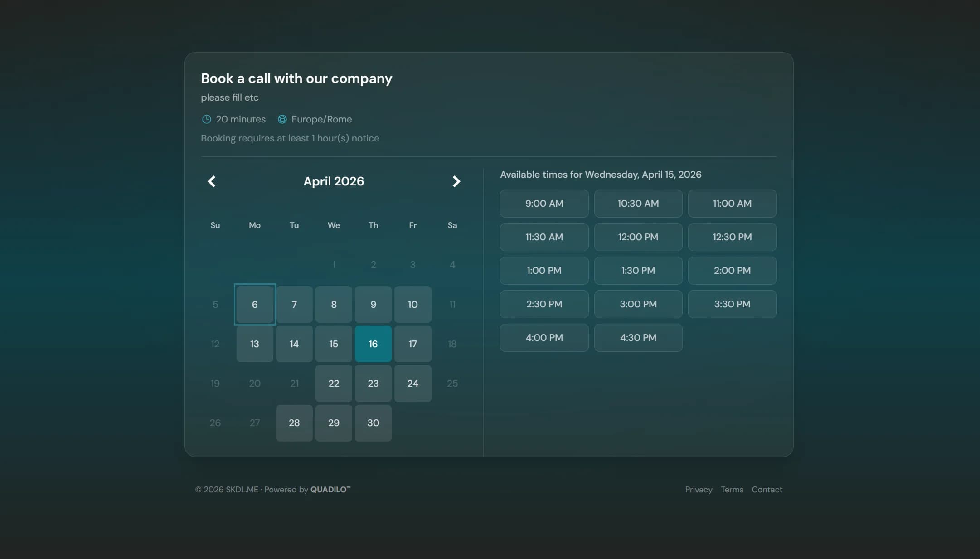Click the clock icon beside 20 minutes
Viewport: 980px width, 559px height.
click(206, 119)
